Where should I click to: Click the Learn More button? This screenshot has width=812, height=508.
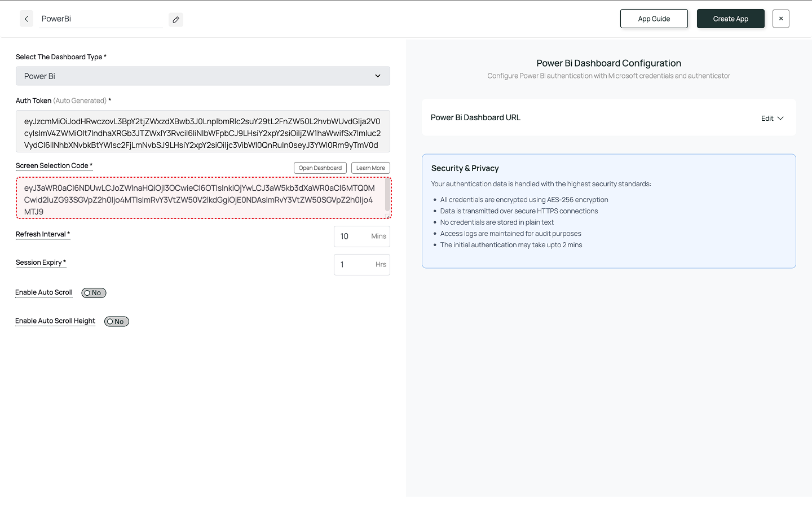coord(370,168)
